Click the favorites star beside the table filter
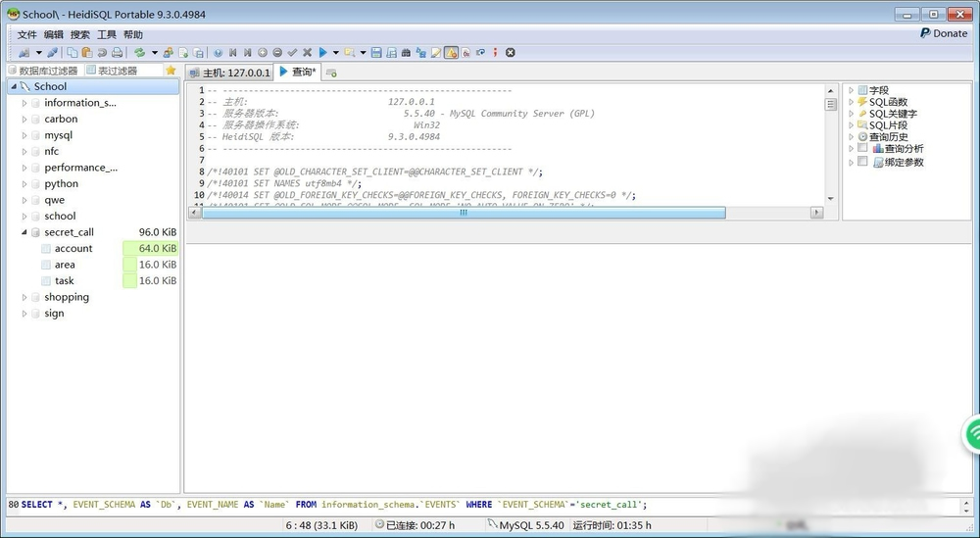The image size is (980, 538). point(171,71)
